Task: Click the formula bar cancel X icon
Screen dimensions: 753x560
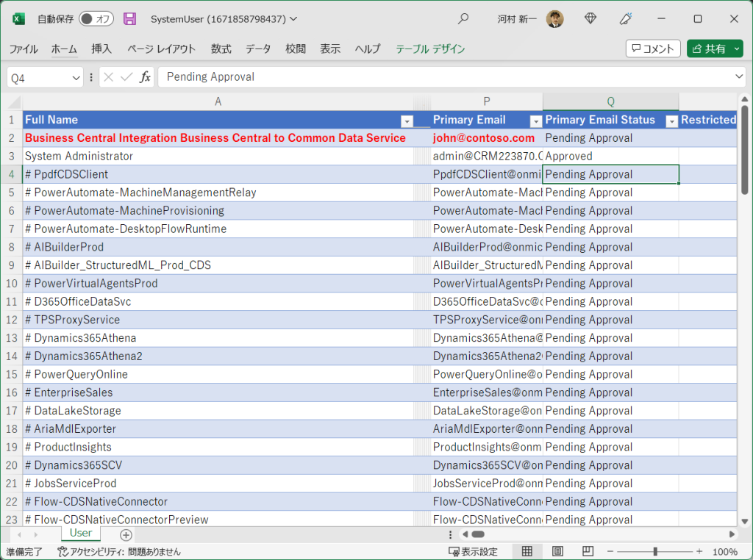Action: (109, 77)
